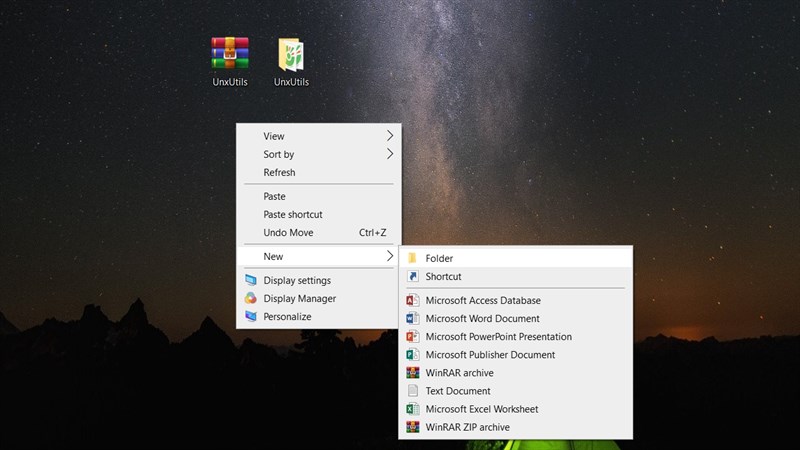Expand the View submenu arrow
Viewport: 800px width, 450px height.
390,136
